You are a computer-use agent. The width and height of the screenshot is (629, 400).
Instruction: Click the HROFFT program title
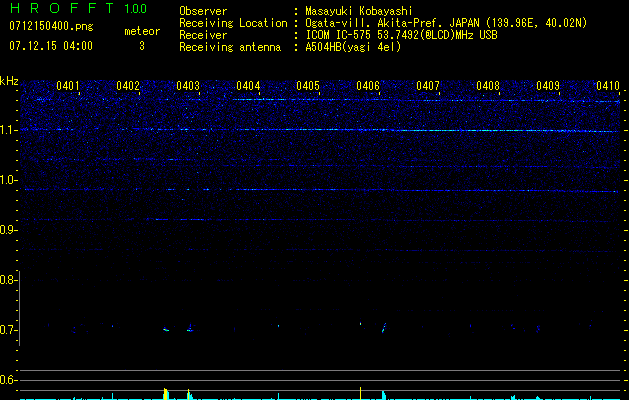[x=60, y=9]
